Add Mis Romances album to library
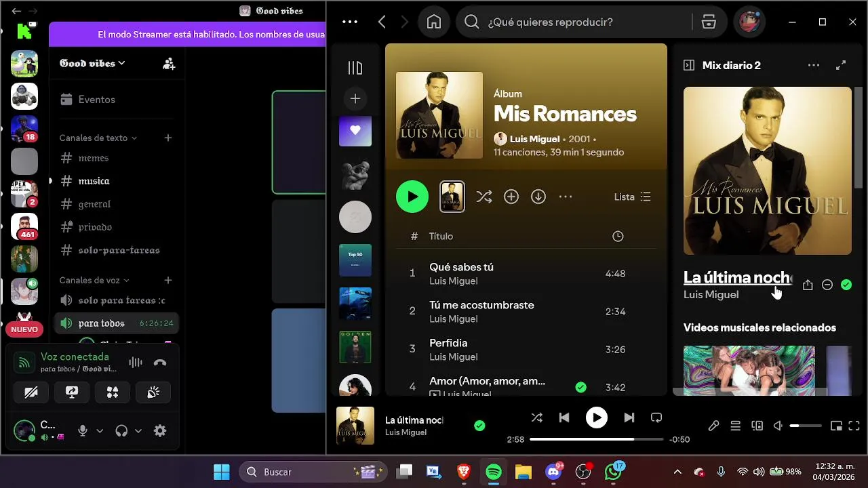 click(x=511, y=197)
